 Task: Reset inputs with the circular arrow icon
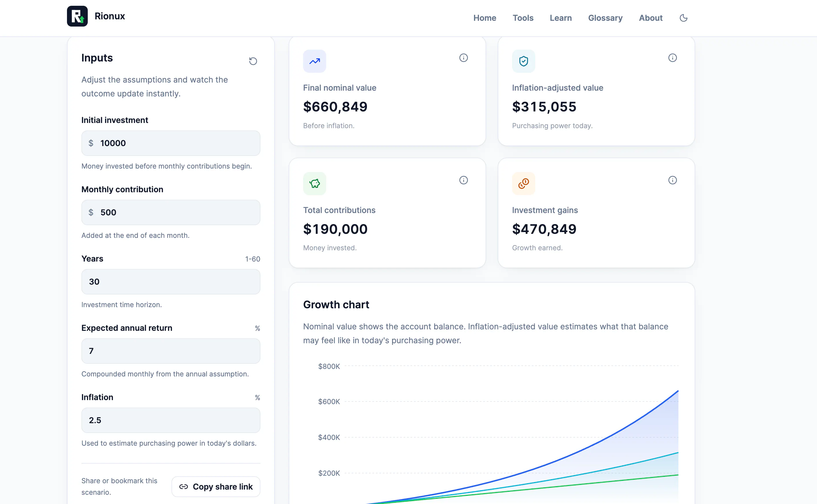(253, 61)
